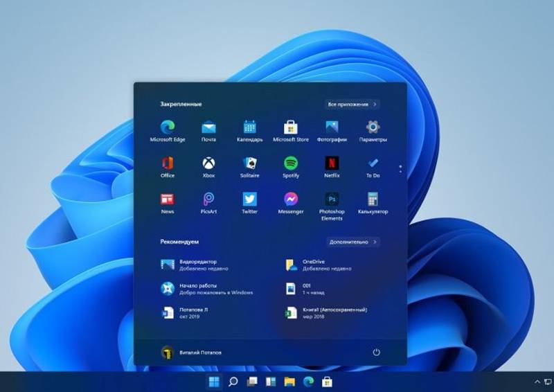This screenshot has height=392, width=554.
Task: Open the News app
Action: (x=168, y=203)
